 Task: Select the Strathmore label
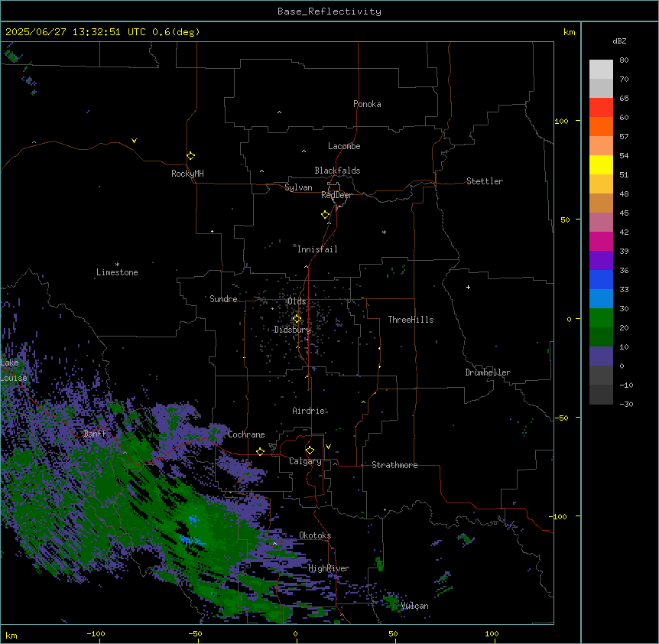394,465
